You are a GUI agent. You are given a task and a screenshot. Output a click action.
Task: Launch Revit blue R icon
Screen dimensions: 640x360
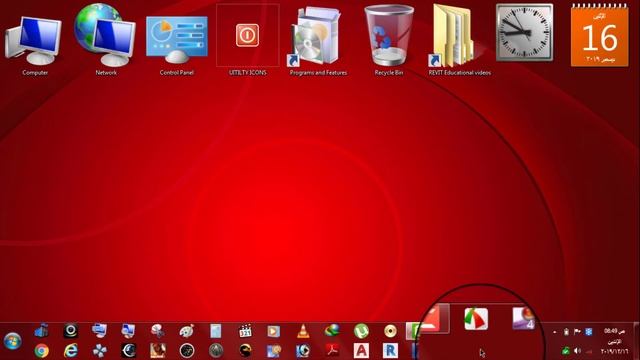pyautogui.click(x=390, y=351)
